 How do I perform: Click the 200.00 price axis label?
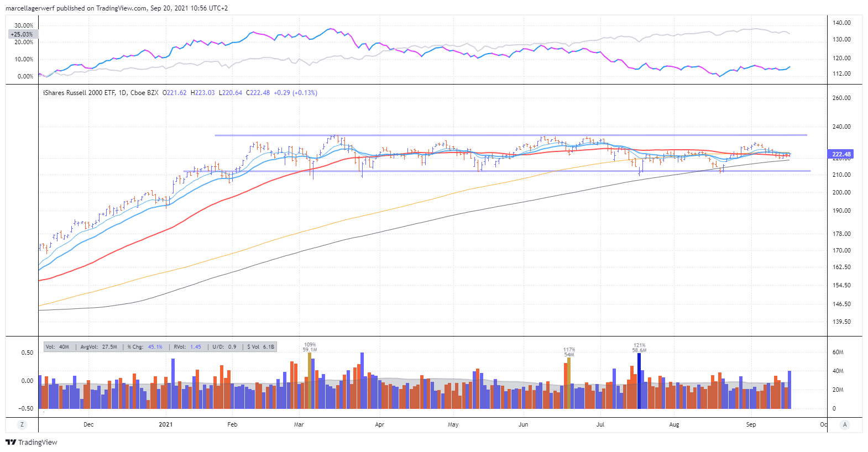841,192
